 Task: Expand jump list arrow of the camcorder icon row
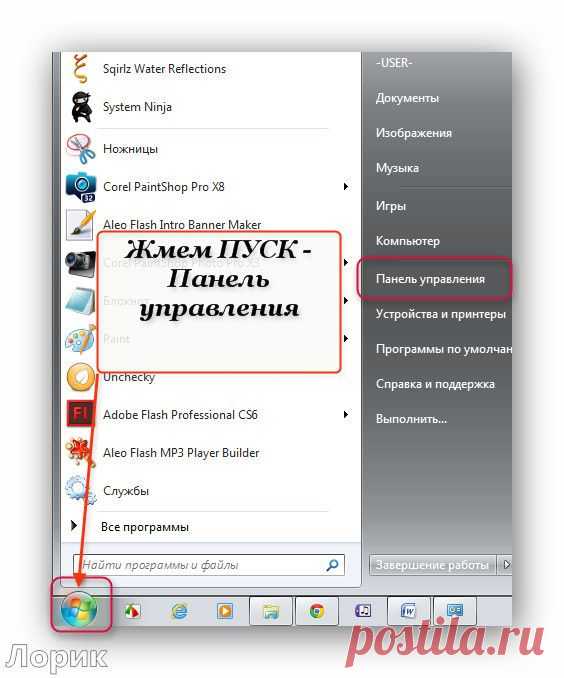click(x=346, y=262)
